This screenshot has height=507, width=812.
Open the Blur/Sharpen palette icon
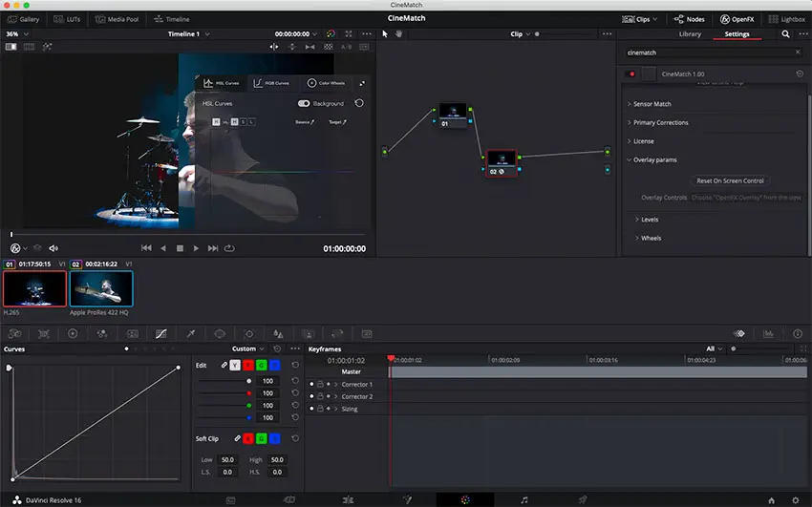(x=278, y=333)
